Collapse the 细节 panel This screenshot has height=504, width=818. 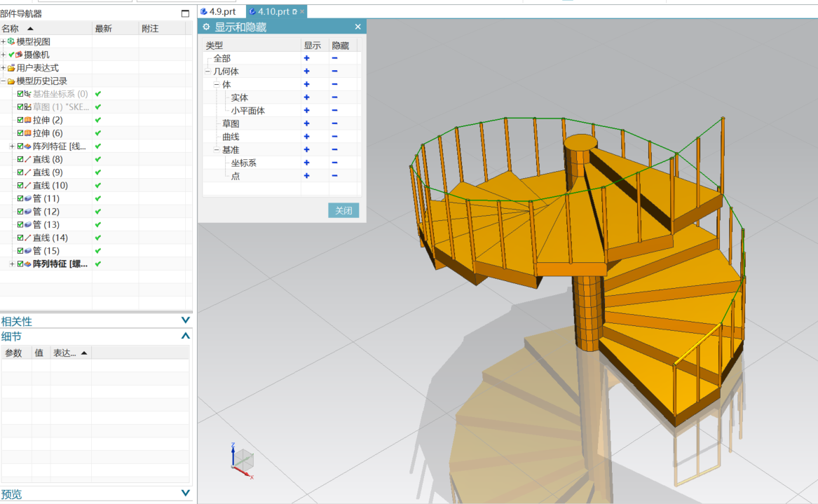[x=185, y=336]
